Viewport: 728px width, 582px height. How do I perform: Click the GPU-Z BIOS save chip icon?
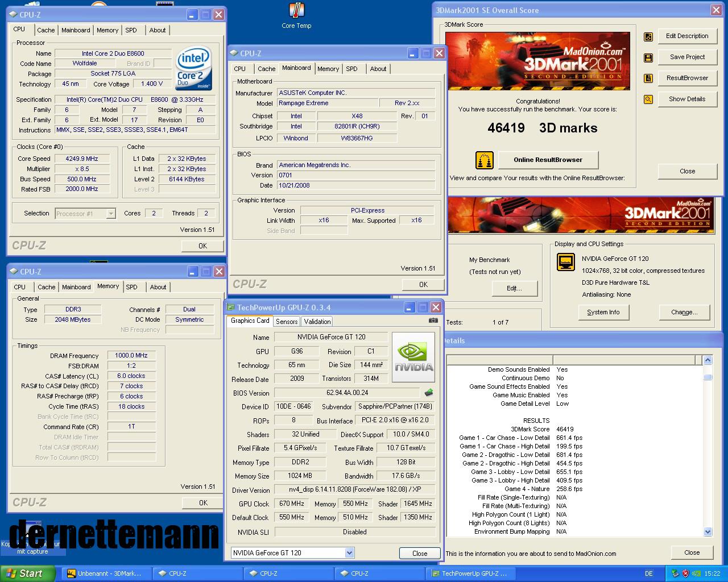click(429, 393)
